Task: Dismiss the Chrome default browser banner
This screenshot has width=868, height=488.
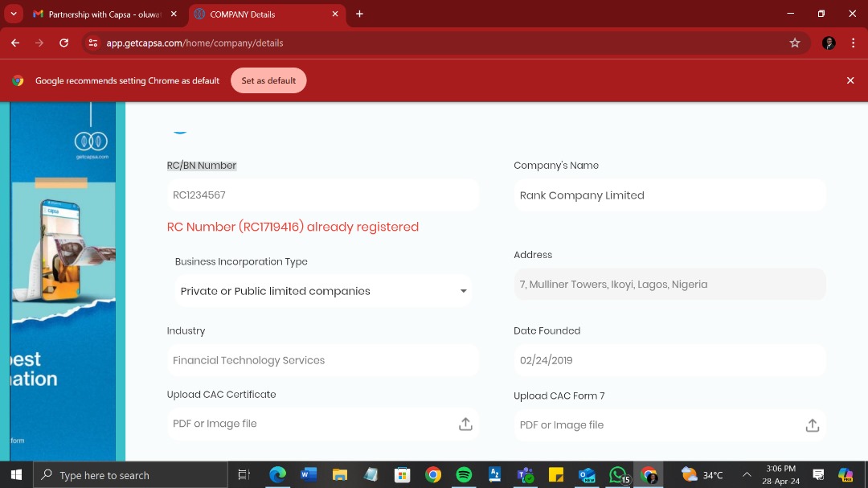Action: (x=850, y=80)
